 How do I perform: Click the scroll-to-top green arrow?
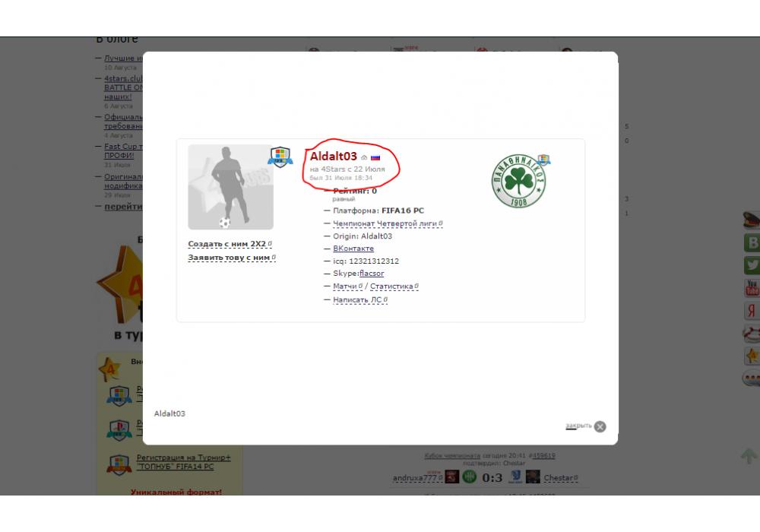point(749,456)
